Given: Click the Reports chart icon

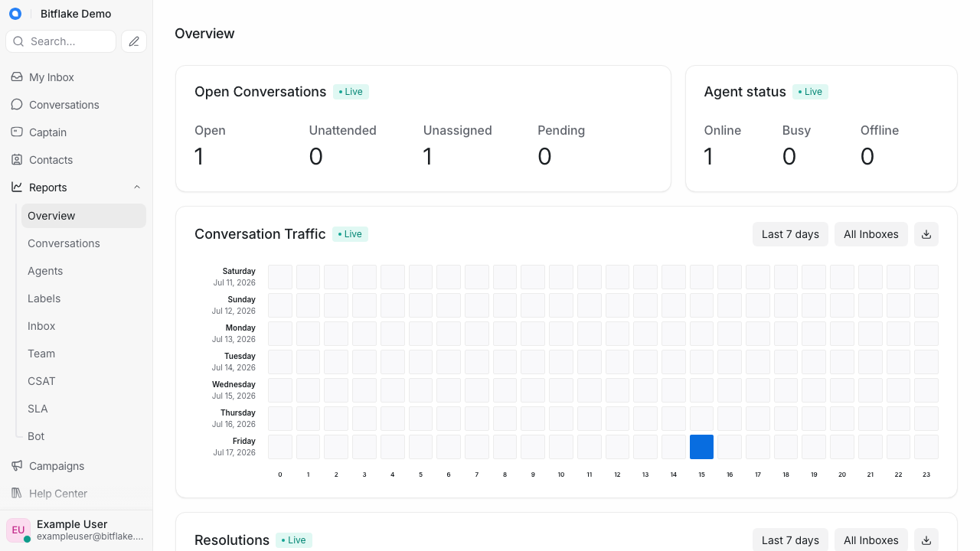Looking at the screenshot, I should click(17, 187).
